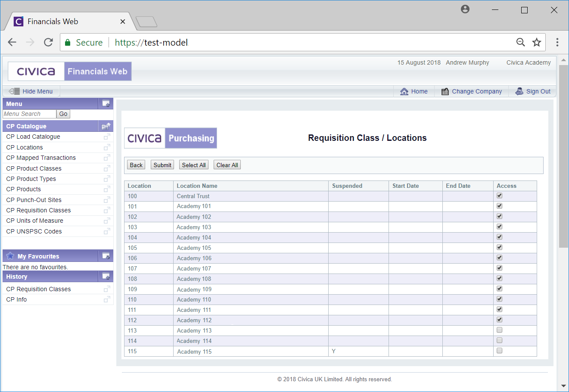Click the Go button for menu search
This screenshot has width=569, height=392.
63,114
